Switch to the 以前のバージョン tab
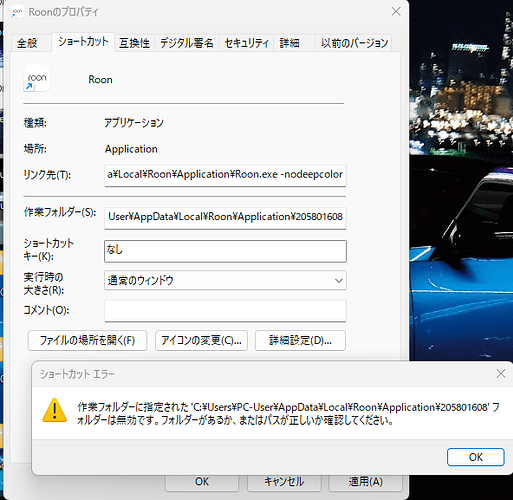513x500 pixels. (354, 43)
